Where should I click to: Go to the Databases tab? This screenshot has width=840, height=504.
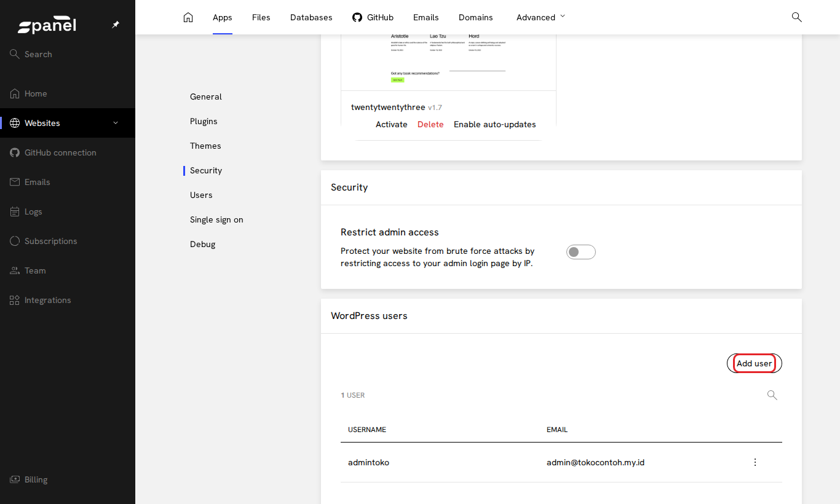pyautogui.click(x=311, y=17)
